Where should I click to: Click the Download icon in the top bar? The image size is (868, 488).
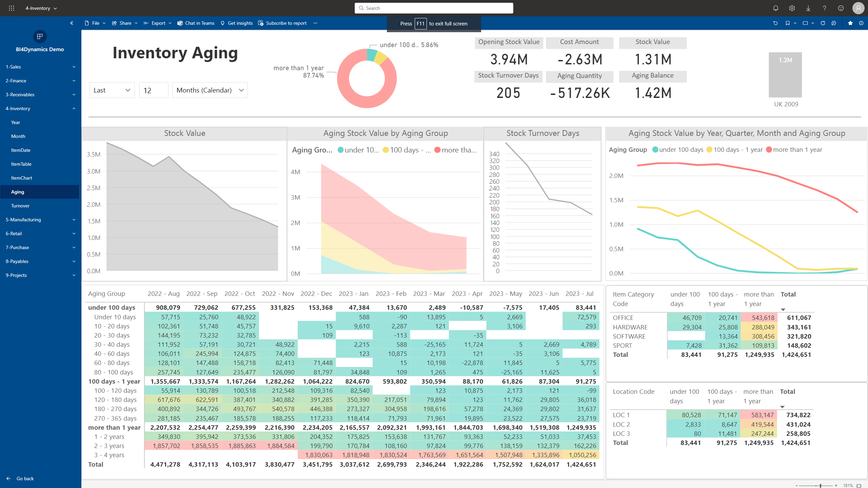click(x=808, y=8)
